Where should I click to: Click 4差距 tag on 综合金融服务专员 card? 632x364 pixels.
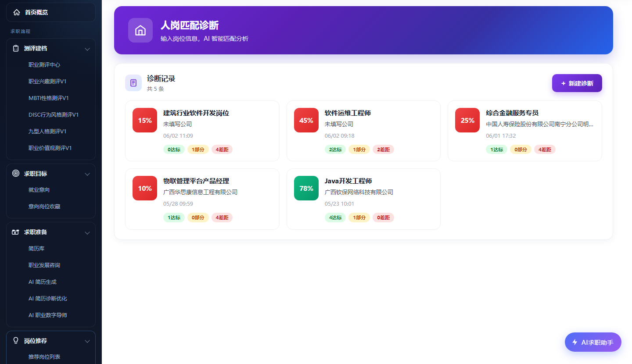545,150
